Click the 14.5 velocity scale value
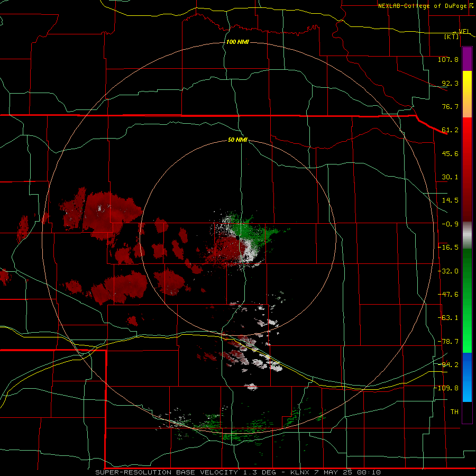The image size is (476, 476). [450, 200]
